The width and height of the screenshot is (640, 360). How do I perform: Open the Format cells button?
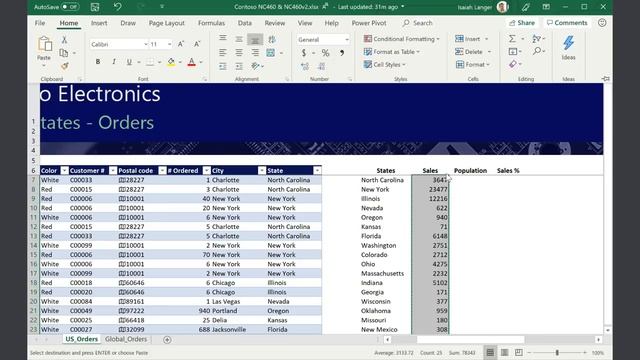(472, 64)
